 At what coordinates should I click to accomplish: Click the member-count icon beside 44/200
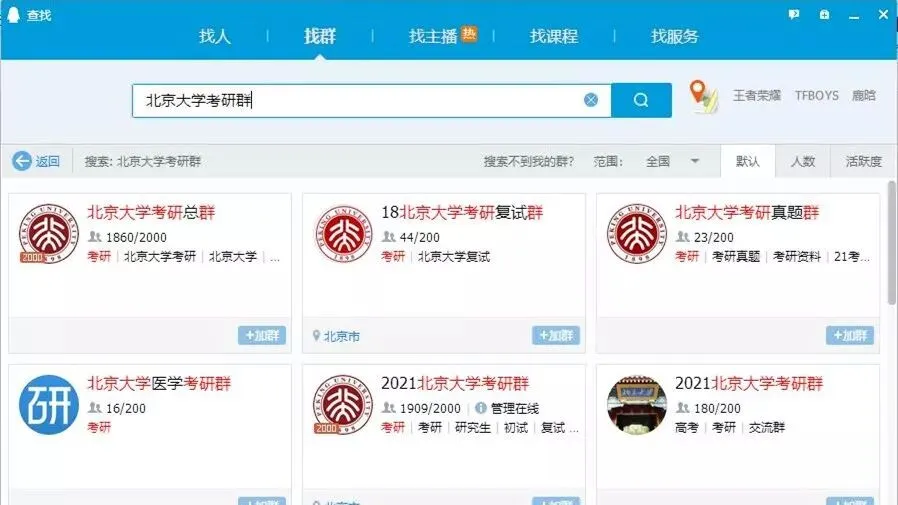(x=389, y=236)
